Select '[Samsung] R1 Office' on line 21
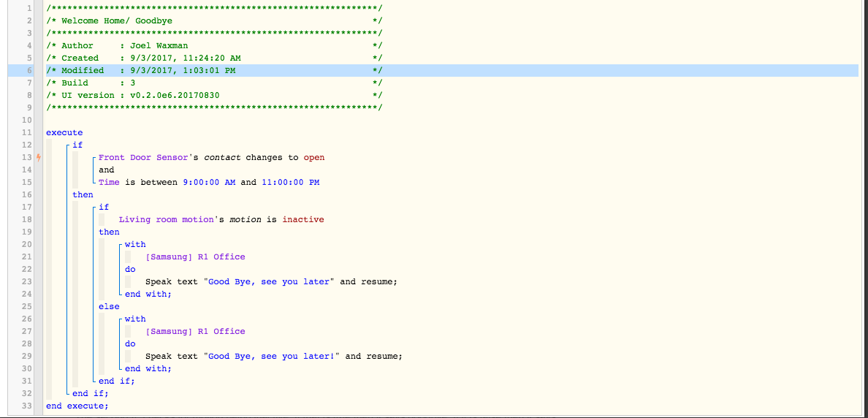The height and width of the screenshot is (418, 868). pyautogui.click(x=195, y=257)
